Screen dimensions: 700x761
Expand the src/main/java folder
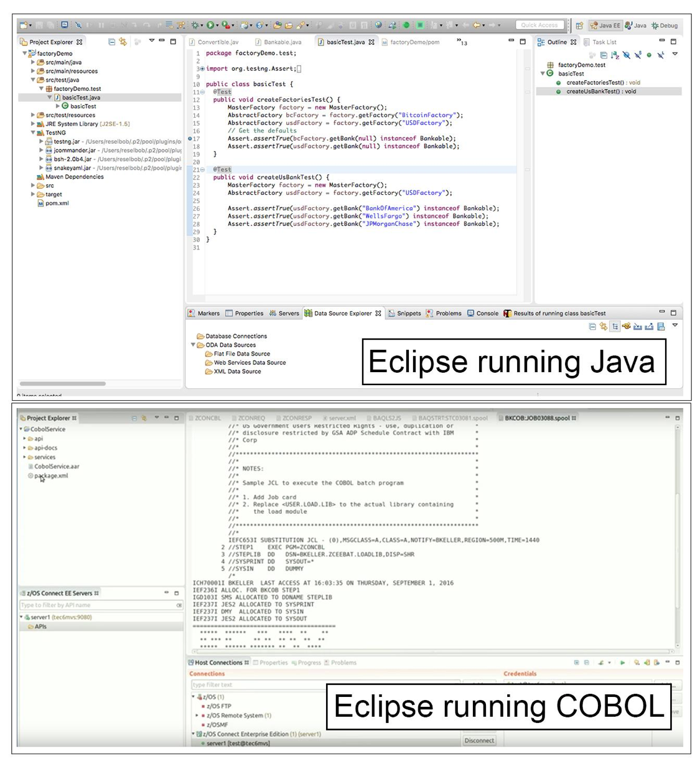[x=33, y=62]
